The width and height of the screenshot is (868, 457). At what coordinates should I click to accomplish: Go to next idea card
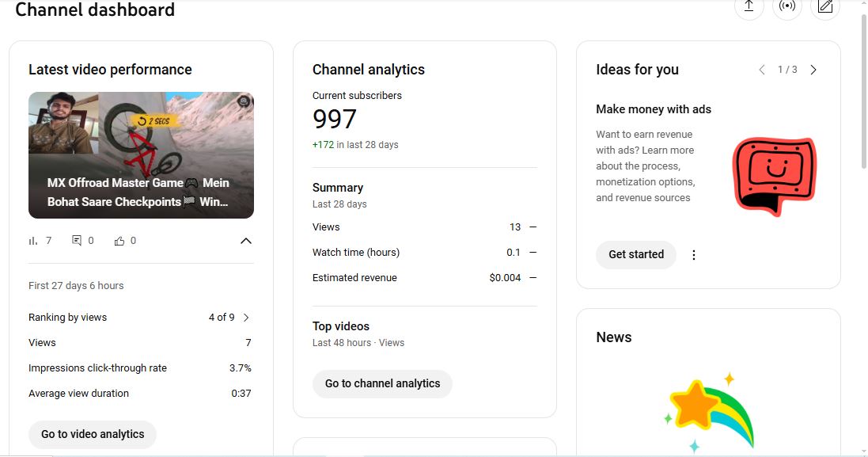813,70
